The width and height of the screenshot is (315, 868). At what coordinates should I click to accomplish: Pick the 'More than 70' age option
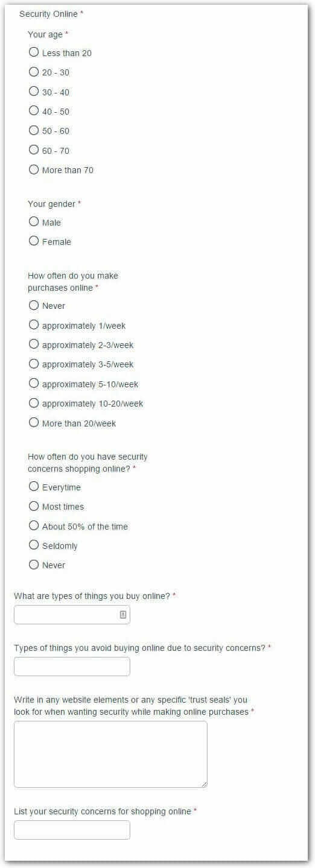tap(34, 169)
